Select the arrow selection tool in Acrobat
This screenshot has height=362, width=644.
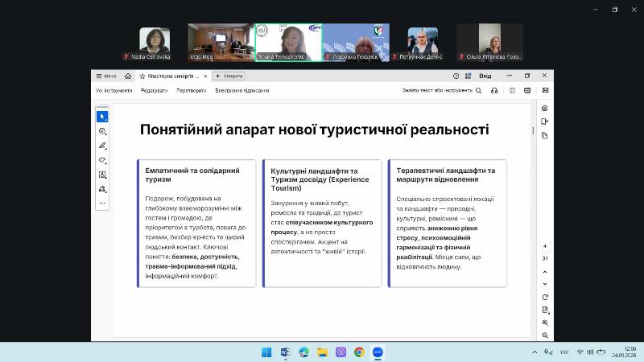[102, 117]
